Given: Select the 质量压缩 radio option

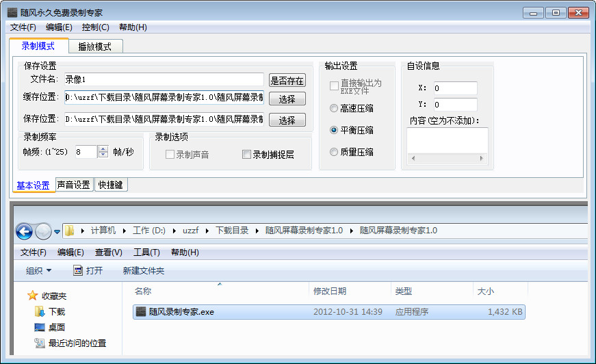Looking at the screenshot, I should (x=334, y=152).
